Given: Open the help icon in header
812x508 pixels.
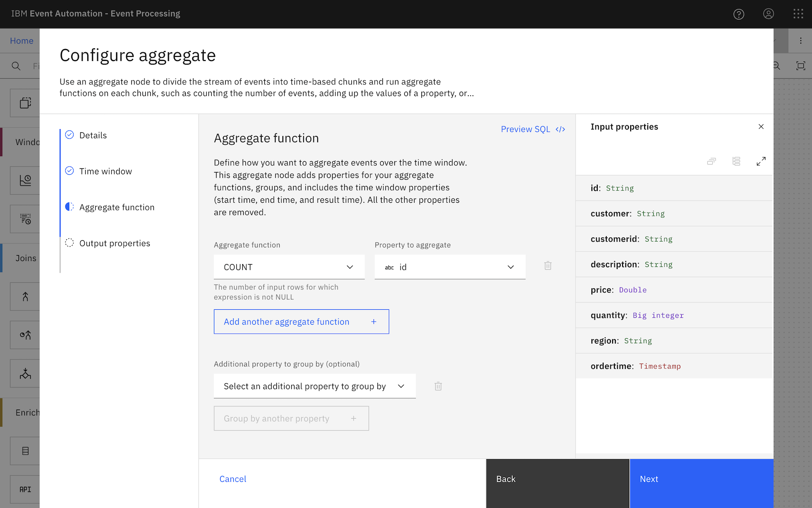Looking at the screenshot, I should [738, 14].
